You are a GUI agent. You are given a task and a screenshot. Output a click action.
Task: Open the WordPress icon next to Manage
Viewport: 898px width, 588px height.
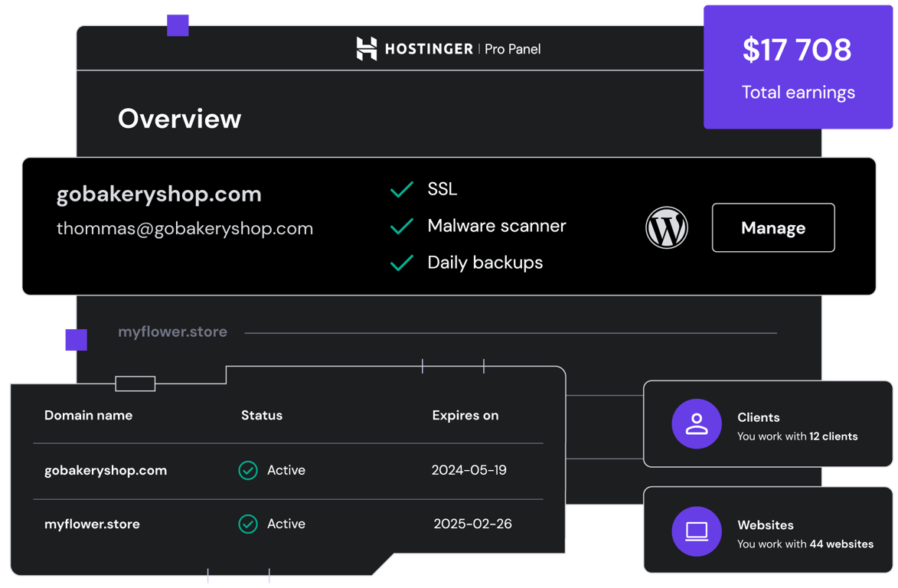(666, 227)
